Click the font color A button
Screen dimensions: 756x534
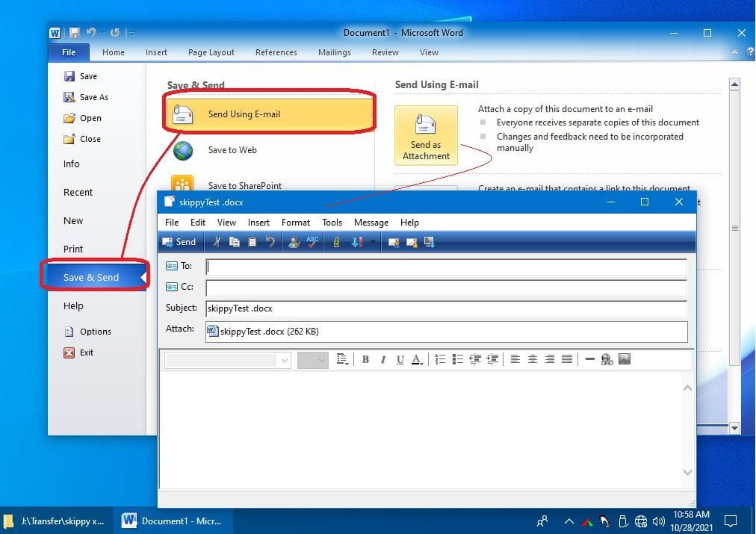click(417, 359)
